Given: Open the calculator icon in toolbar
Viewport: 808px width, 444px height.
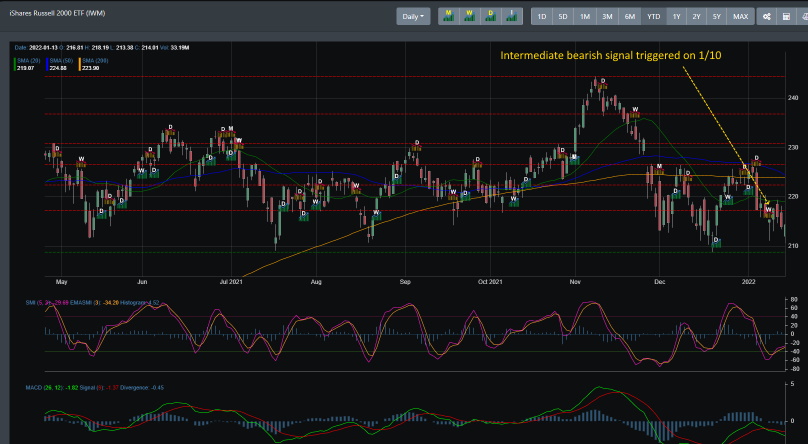Looking at the screenshot, I should pos(786,16).
